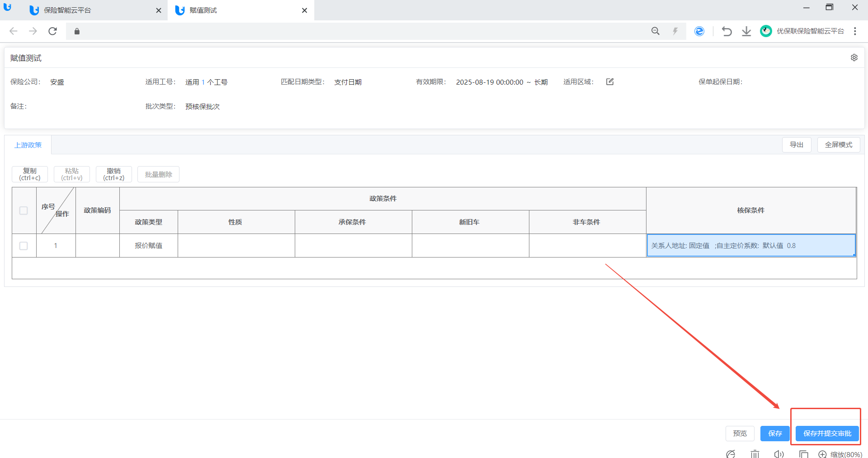
Task: Close the 保险智能云平台 tab
Action: click(159, 10)
